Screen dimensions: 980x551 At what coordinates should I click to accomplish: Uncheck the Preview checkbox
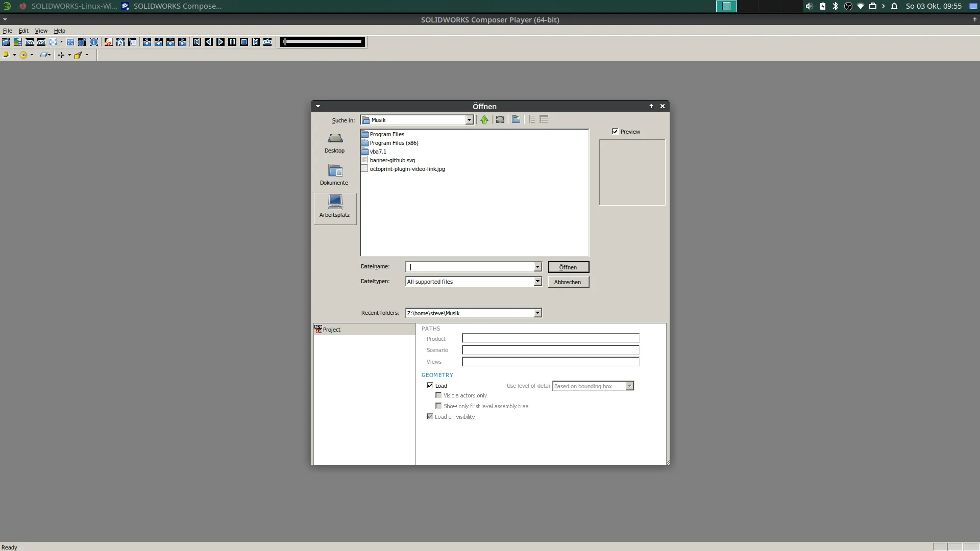tap(615, 131)
